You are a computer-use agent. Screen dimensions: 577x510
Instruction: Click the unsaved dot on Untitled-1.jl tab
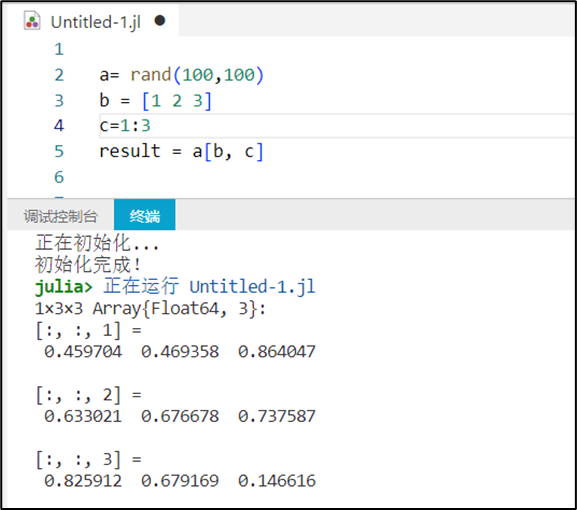(160, 21)
